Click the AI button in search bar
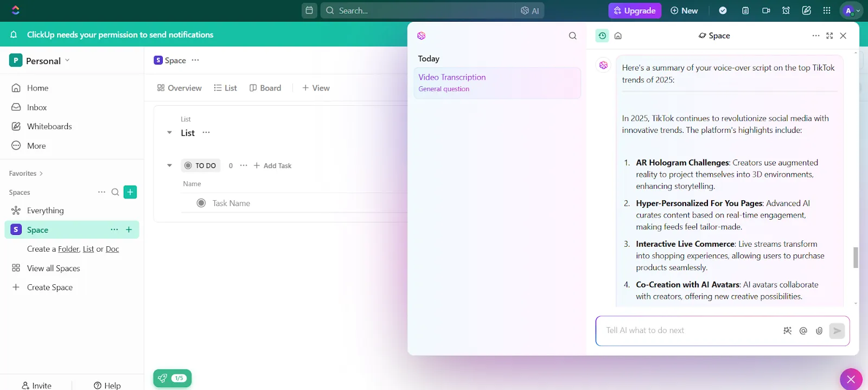Screen dimensions: 868x390 tap(530, 10)
